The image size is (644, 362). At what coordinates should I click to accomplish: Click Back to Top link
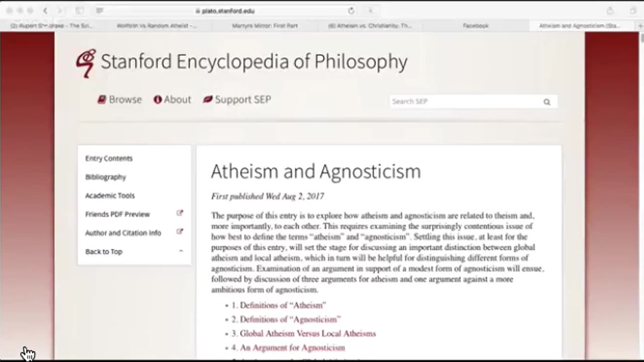(x=104, y=251)
